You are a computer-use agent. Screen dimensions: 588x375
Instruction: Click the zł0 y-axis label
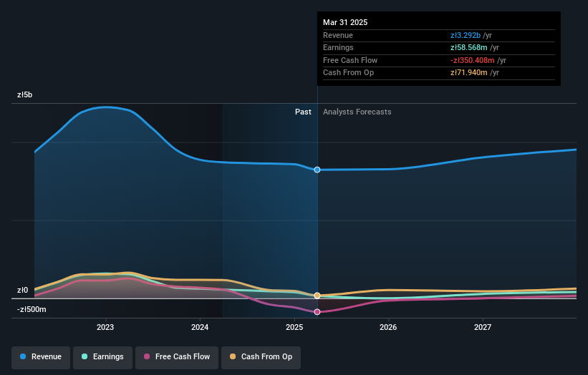[x=22, y=290]
